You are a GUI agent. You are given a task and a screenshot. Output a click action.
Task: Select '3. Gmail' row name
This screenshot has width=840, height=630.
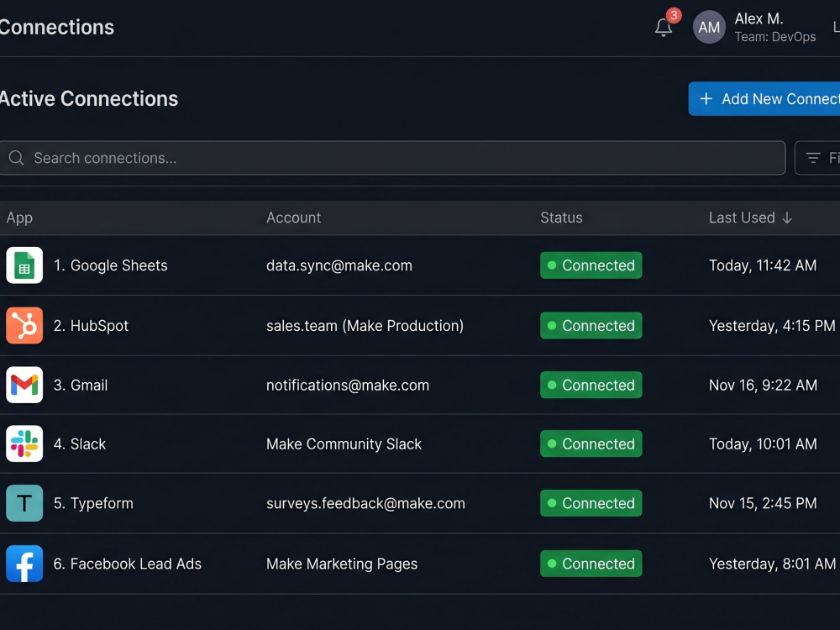tap(81, 386)
